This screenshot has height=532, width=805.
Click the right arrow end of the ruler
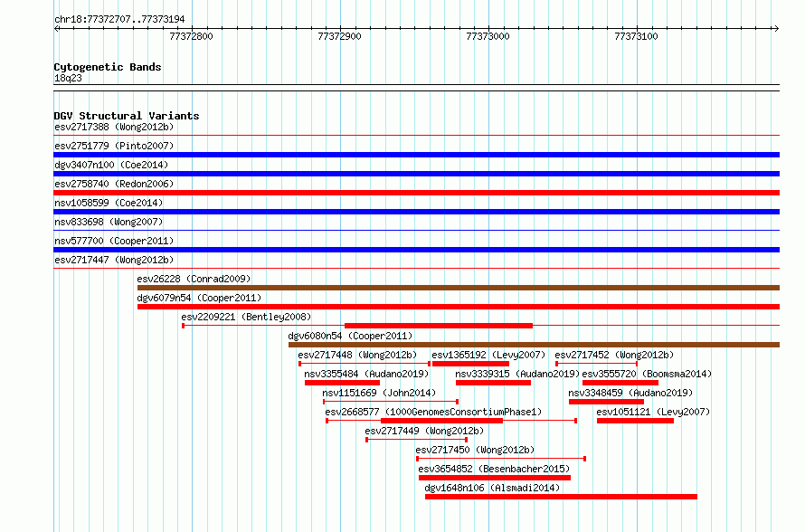(x=776, y=28)
